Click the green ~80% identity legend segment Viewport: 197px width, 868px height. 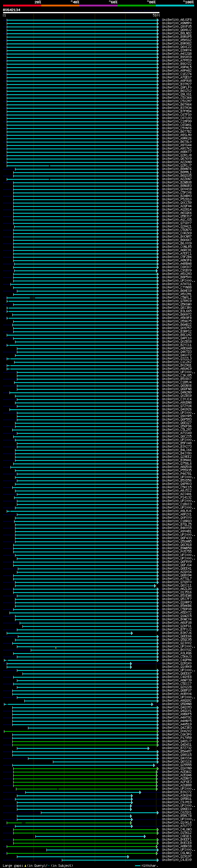click(137, 6)
